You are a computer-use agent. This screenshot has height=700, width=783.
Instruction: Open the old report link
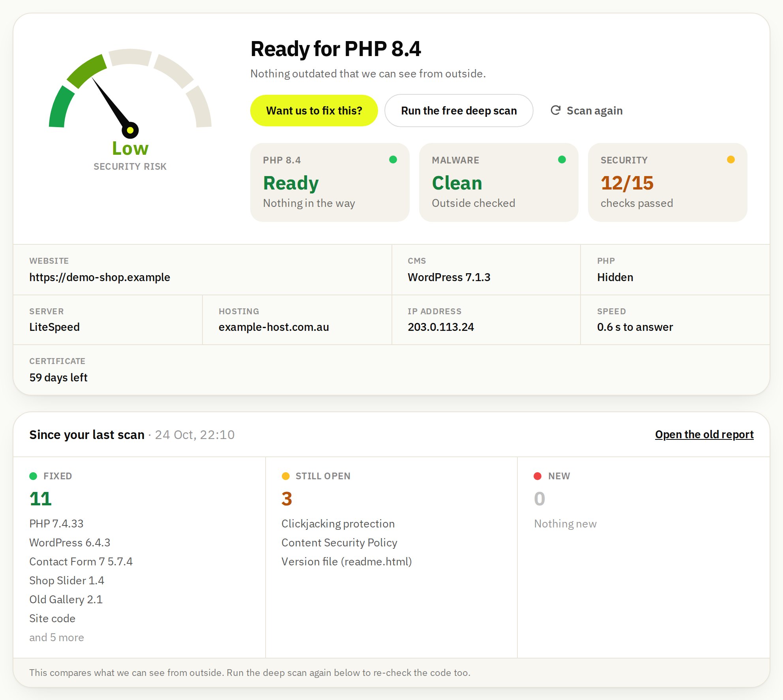(x=704, y=434)
